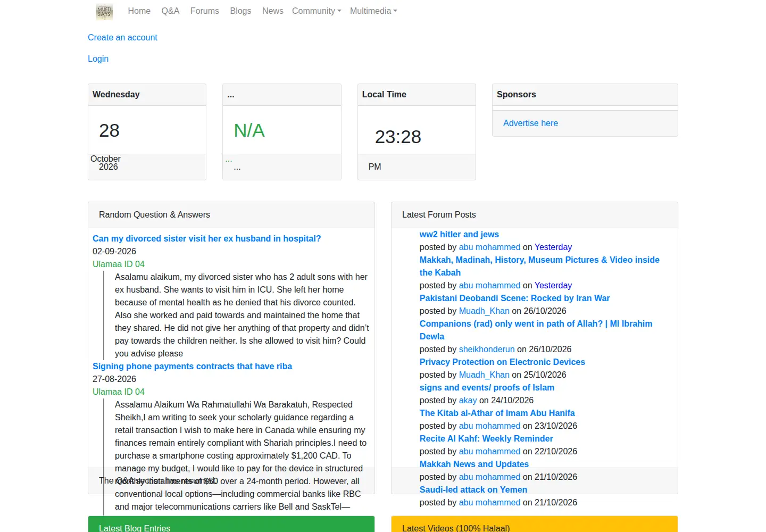The image size is (766, 532).
Task: Click the date number 28 in Wednesday card
Action: [109, 130]
